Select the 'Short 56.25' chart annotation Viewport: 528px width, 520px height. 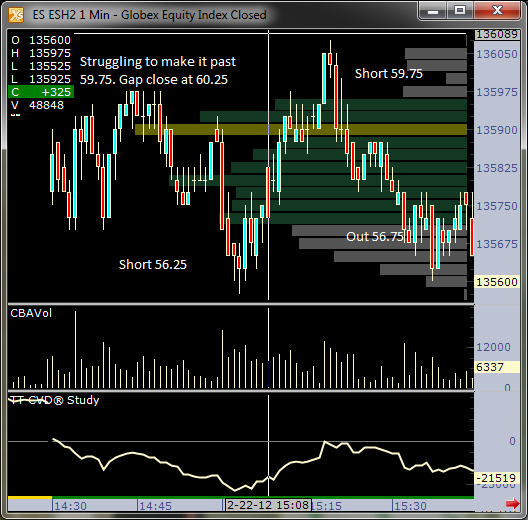pos(153,264)
